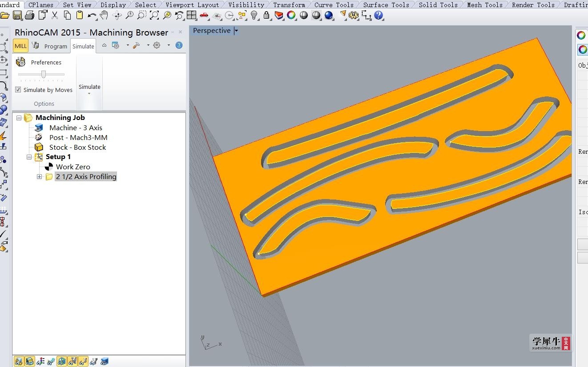Click the Print icon in toolbar
Viewport: 588px width, 367px height.
pyautogui.click(x=30, y=16)
